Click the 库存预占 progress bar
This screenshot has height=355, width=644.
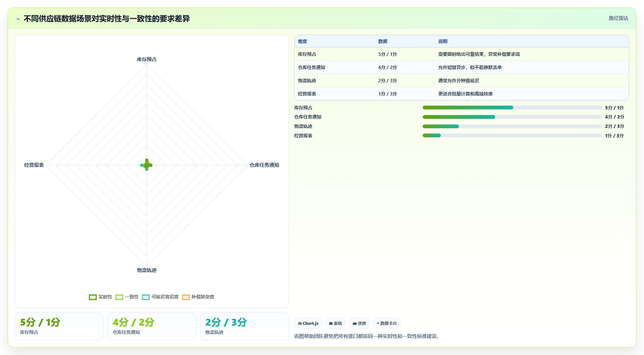point(512,108)
